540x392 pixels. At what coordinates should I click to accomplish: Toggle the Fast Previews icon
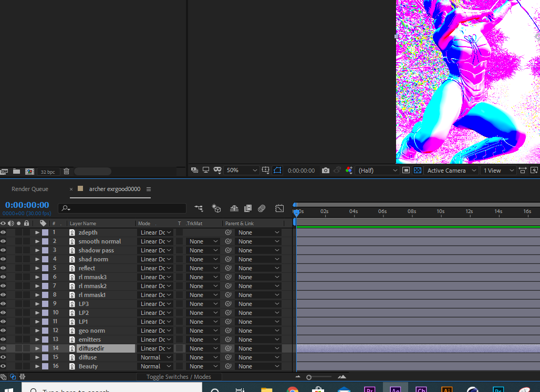pos(534,171)
